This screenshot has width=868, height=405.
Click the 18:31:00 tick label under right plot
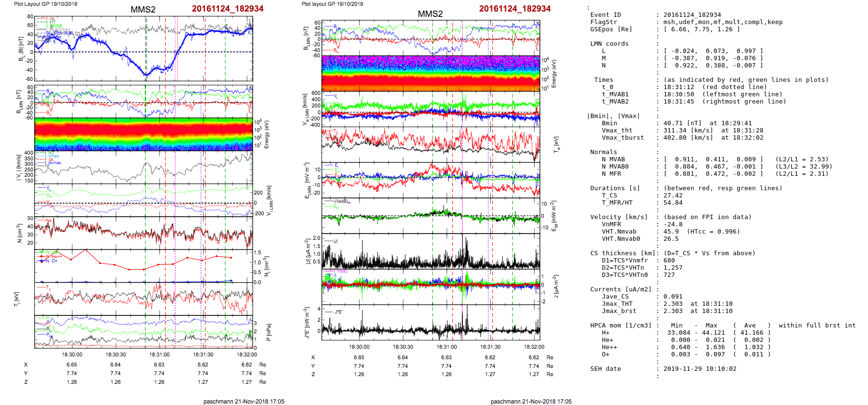pyautogui.click(x=447, y=347)
